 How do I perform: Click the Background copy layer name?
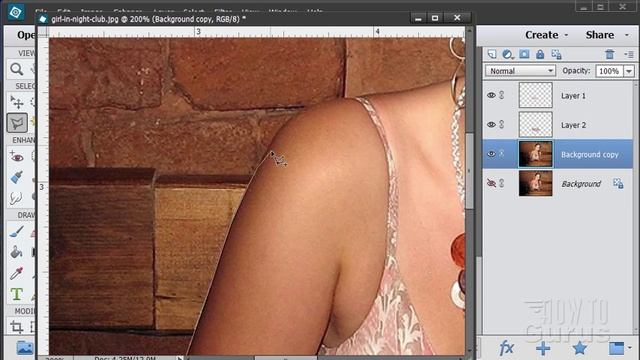click(x=589, y=155)
